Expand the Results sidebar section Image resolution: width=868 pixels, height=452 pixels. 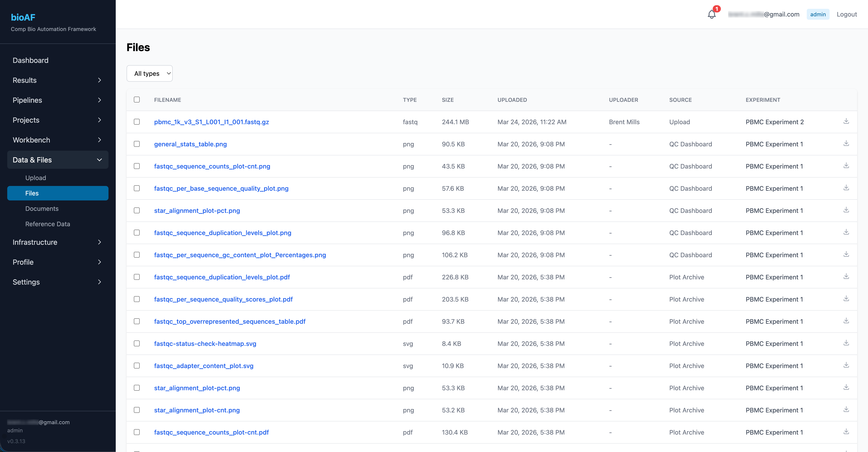(58, 80)
